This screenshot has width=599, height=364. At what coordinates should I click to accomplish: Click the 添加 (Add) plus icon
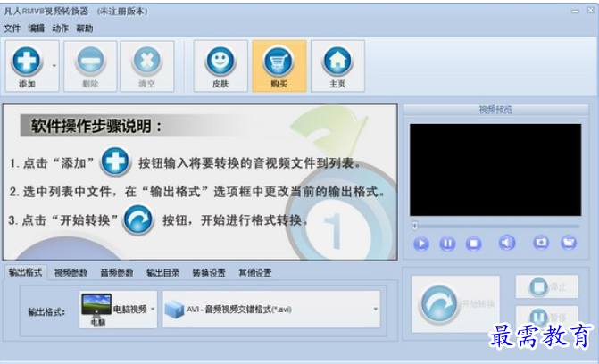tap(27, 61)
